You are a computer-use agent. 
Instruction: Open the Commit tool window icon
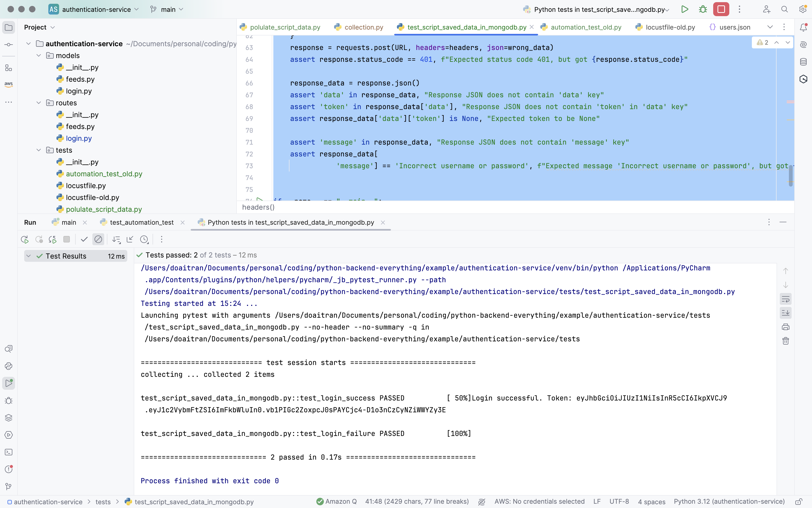point(9,45)
